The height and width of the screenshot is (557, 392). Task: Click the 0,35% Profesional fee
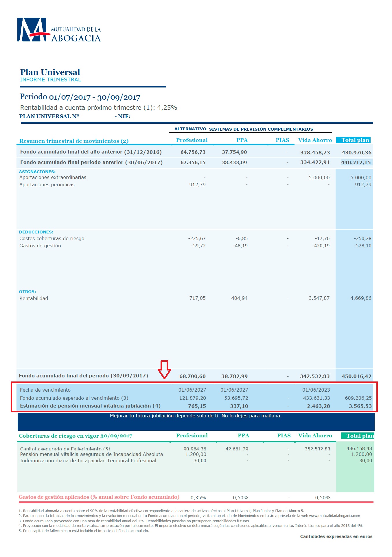[x=198, y=498]
